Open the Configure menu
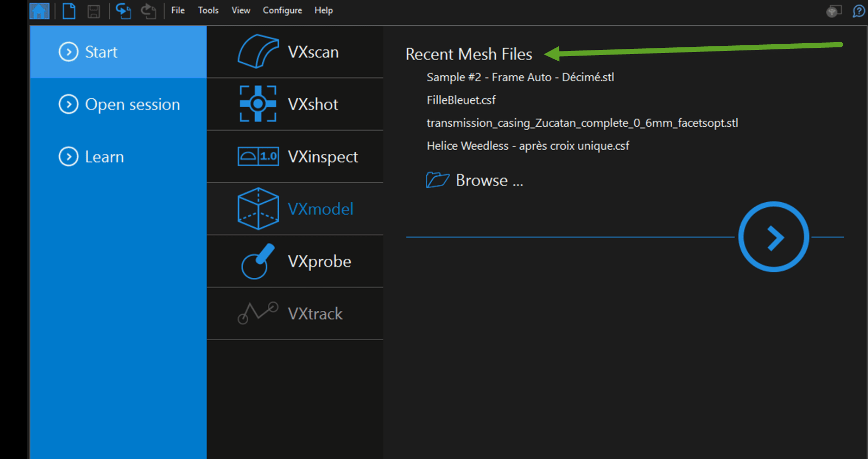868x459 pixels. pyautogui.click(x=282, y=10)
